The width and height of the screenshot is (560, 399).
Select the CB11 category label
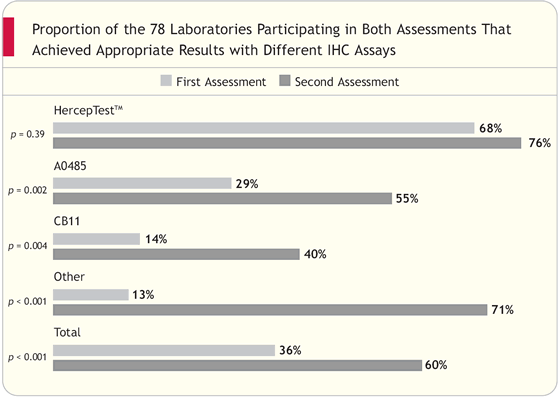[x=67, y=221]
